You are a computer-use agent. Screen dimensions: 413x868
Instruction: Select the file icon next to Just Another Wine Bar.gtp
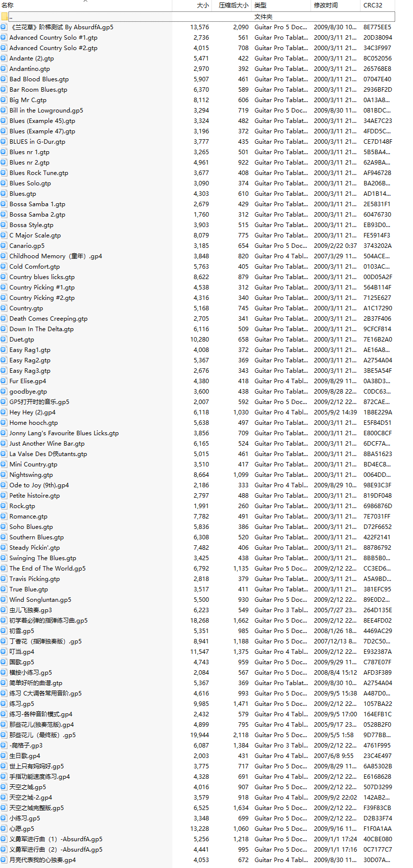coord(4,444)
